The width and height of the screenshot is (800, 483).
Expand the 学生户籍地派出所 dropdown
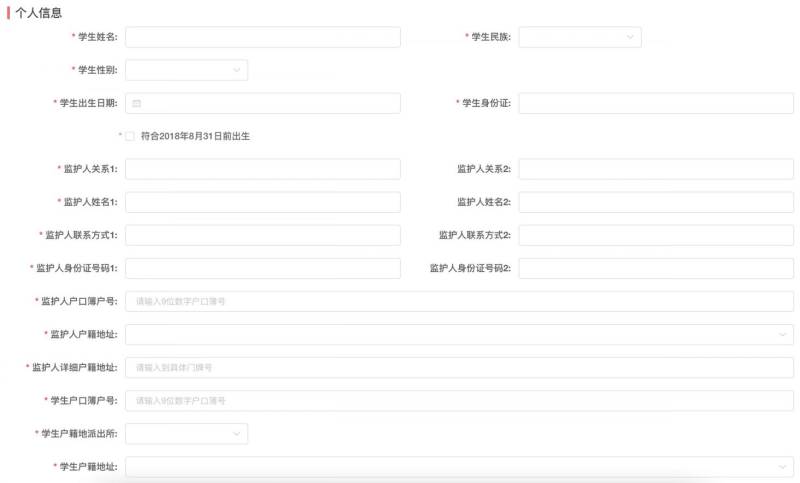tap(186, 433)
